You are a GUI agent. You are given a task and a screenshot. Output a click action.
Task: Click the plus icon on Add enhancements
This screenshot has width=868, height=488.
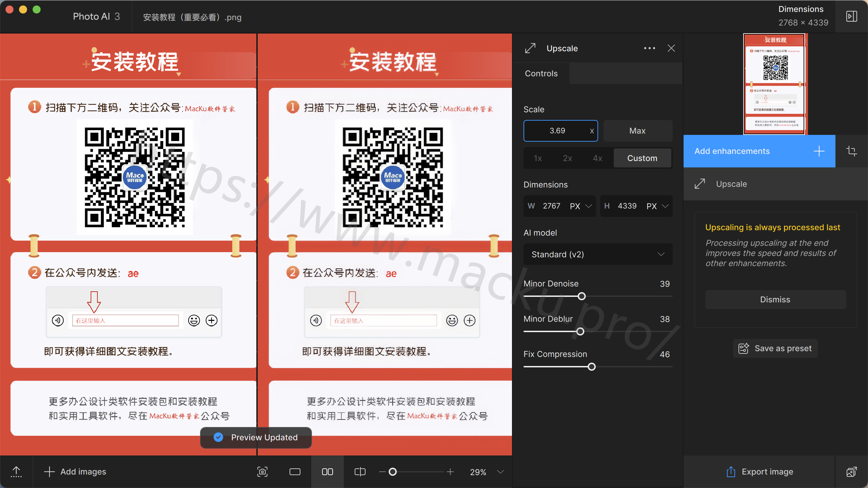click(819, 151)
